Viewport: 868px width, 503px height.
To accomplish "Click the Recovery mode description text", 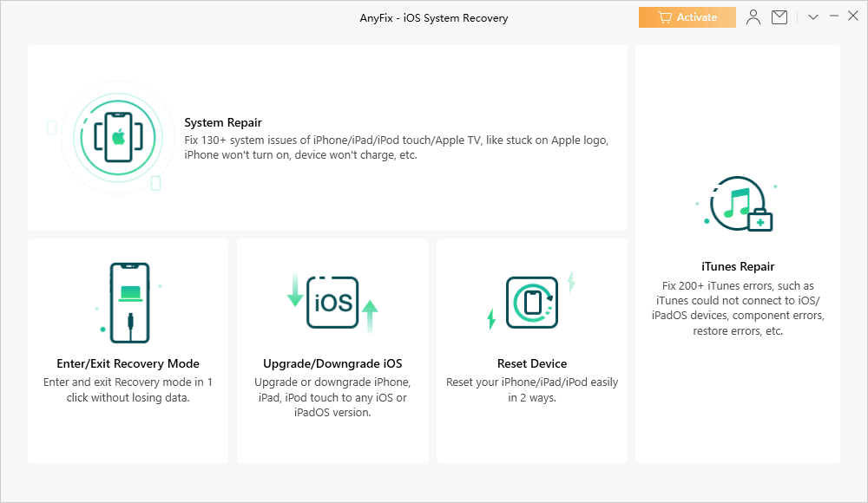I will point(128,390).
